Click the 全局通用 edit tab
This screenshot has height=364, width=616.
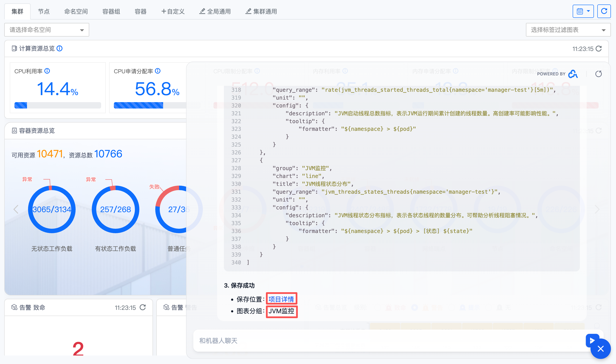215,11
